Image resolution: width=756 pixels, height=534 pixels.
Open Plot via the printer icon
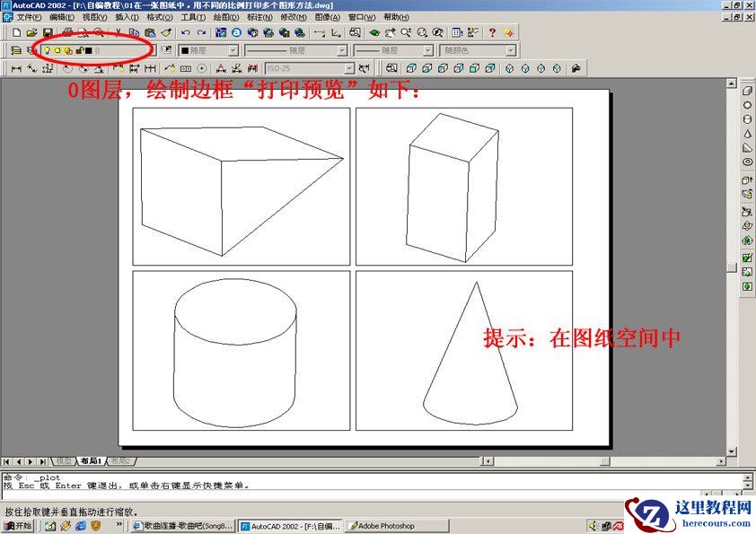tap(70, 33)
